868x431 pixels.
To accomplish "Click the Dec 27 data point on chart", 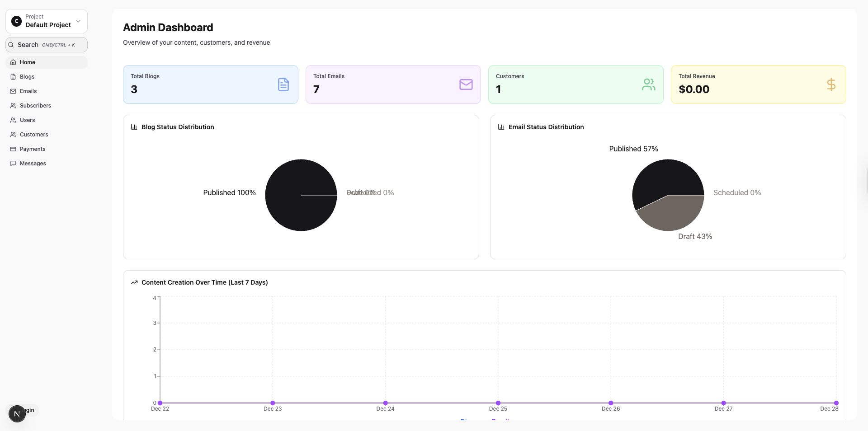I will pyautogui.click(x=723, y=403).
